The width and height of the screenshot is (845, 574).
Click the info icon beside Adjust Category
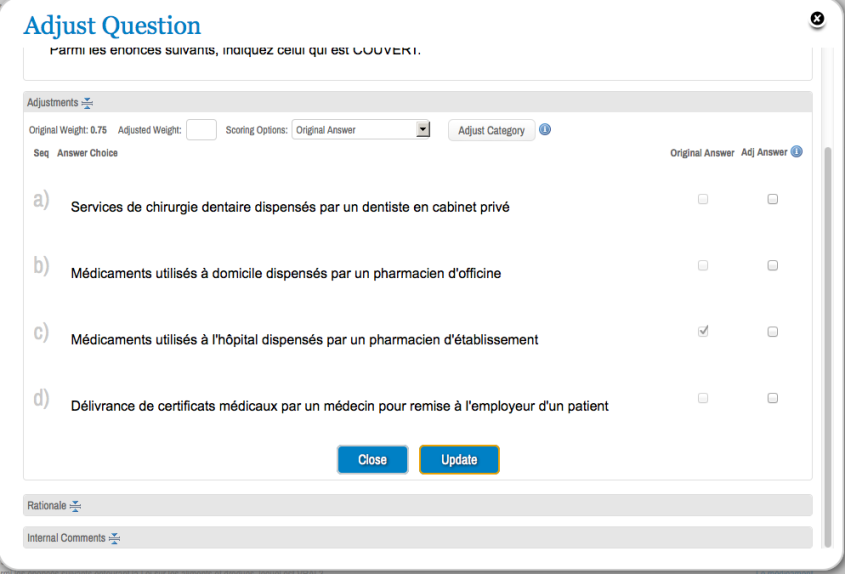pyautogui.click(x=545, y=129)
